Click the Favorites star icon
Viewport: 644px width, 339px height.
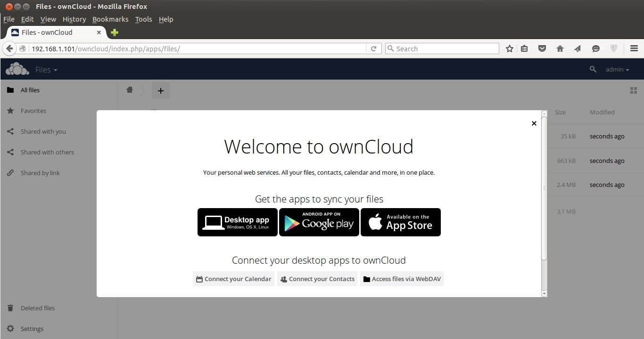coord(10,111)
